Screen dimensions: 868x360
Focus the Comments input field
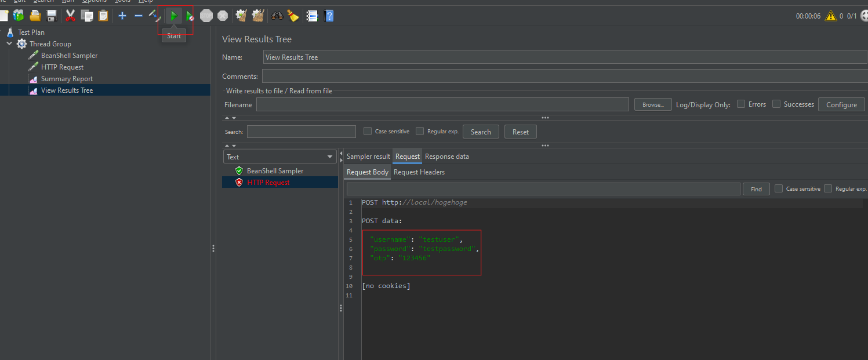(x=565, y=77)
